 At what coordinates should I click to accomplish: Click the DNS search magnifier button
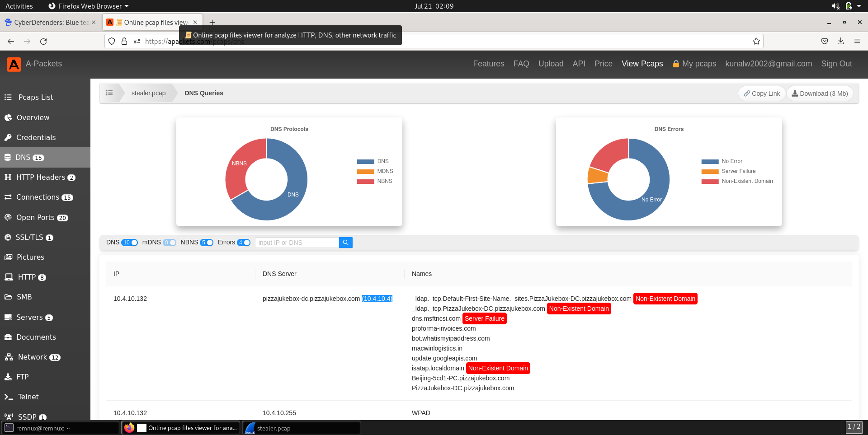345,243
